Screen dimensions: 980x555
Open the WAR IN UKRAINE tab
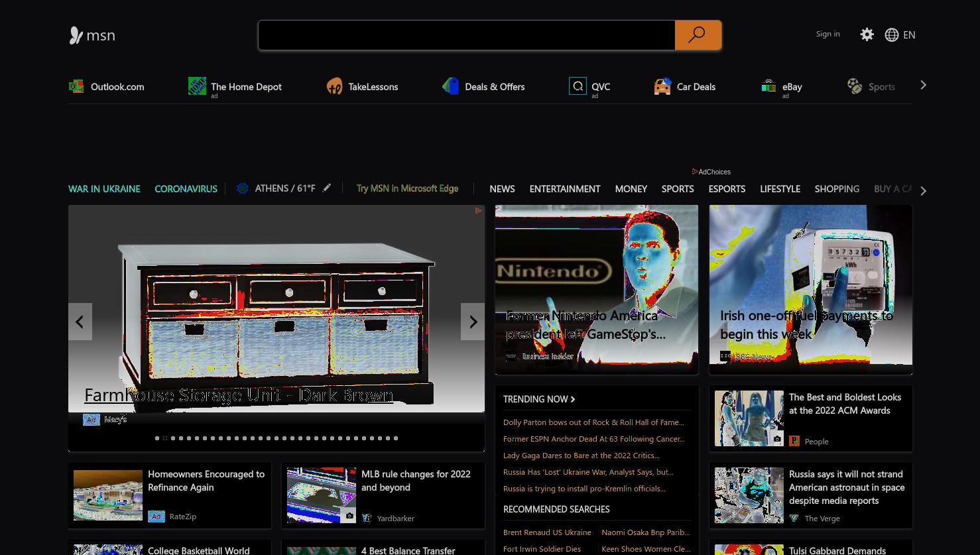coord(104,188)
